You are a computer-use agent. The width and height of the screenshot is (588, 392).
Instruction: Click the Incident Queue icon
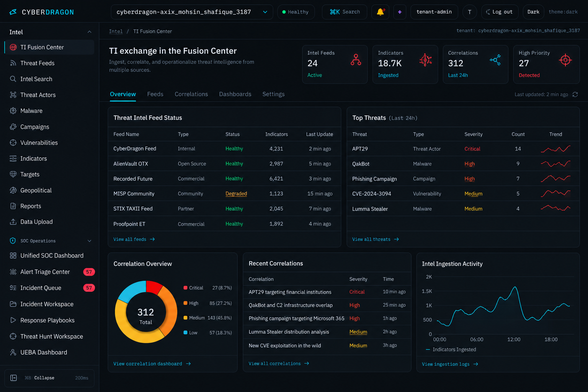[x=13, y=288]
